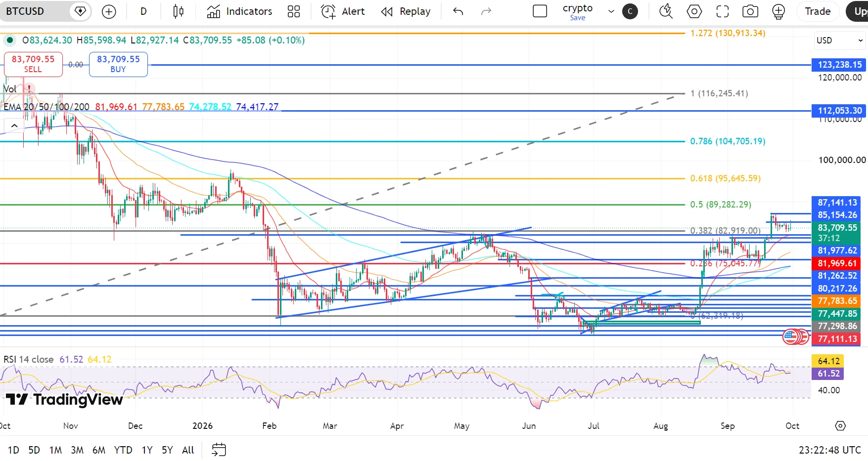Click the lightbulb publish idea icon
The height and width of the screenshot is (461, 868).
778,11
